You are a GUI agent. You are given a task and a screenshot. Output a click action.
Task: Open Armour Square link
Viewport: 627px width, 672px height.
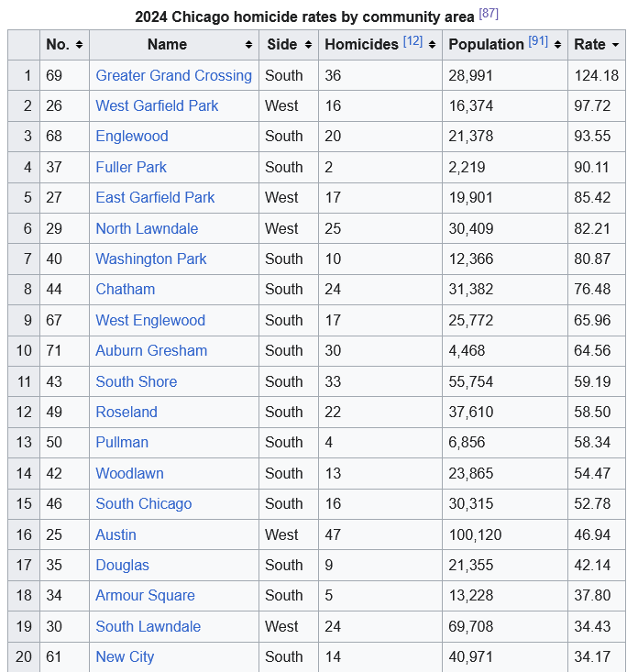coord(145,595)
